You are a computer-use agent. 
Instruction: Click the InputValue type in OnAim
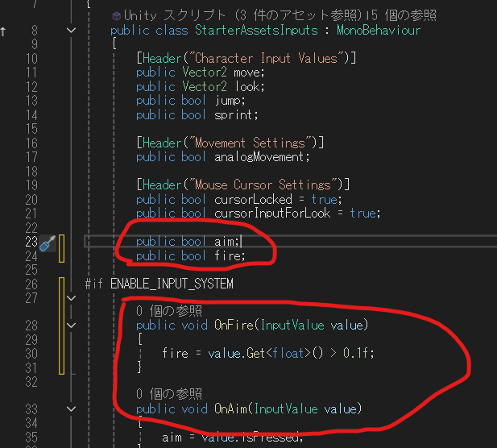click(x=286, y=409)
